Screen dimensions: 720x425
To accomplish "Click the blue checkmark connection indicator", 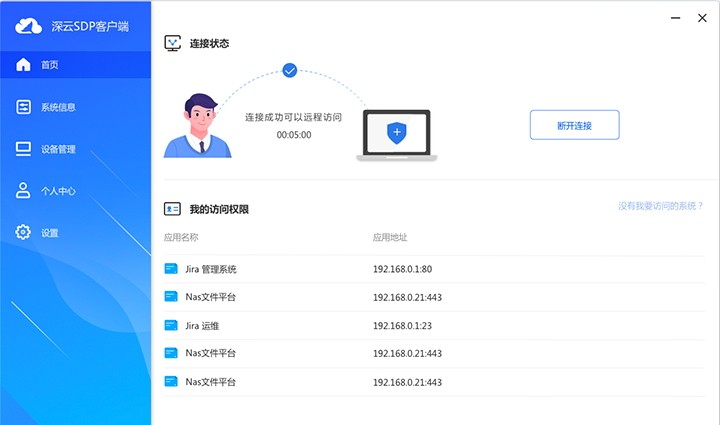I will click(289, 70).
